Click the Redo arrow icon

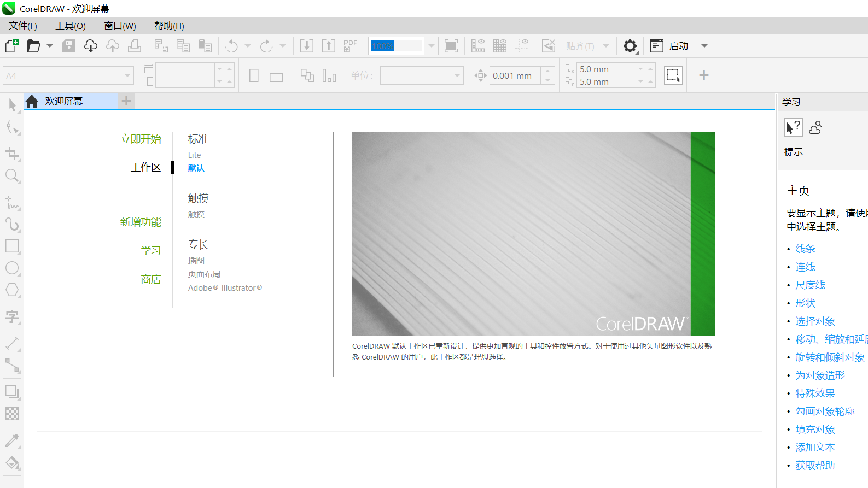[x=266, y=46]
